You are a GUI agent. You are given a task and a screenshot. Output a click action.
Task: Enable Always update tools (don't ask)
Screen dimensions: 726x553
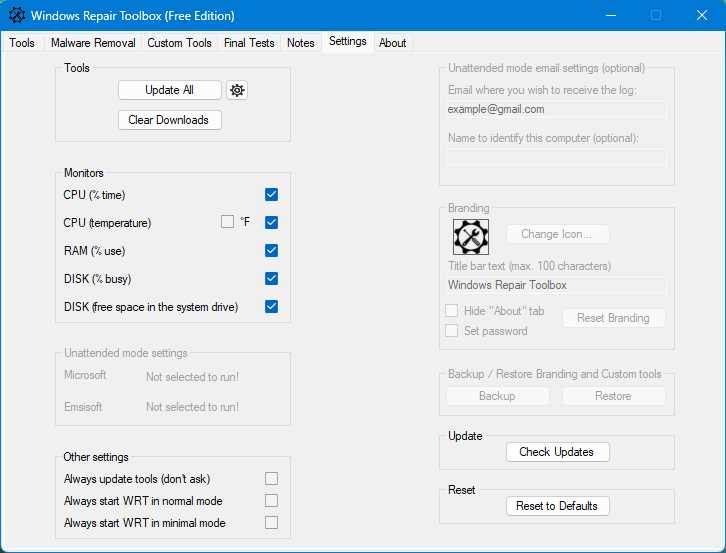[x=271, y=478]
